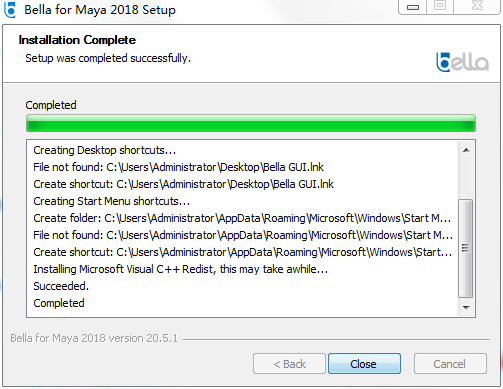503x389 pixels.
Task: Click the scroll up arrow in log
Action: pos(466,150)
